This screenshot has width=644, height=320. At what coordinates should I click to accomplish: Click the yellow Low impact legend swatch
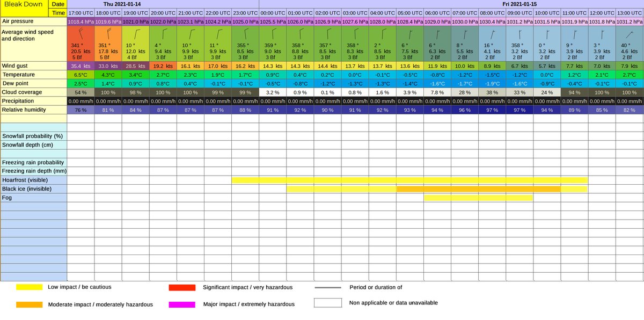point(30,287)
